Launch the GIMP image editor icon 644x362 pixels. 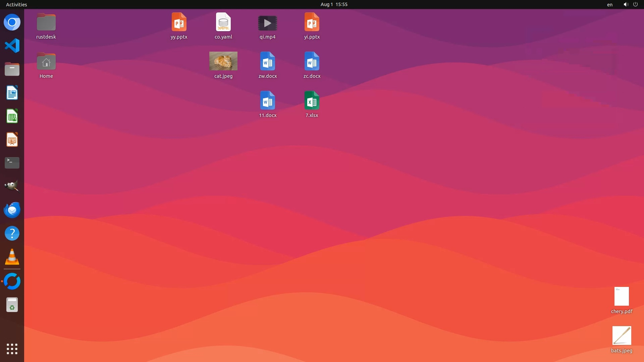[12, 186]
